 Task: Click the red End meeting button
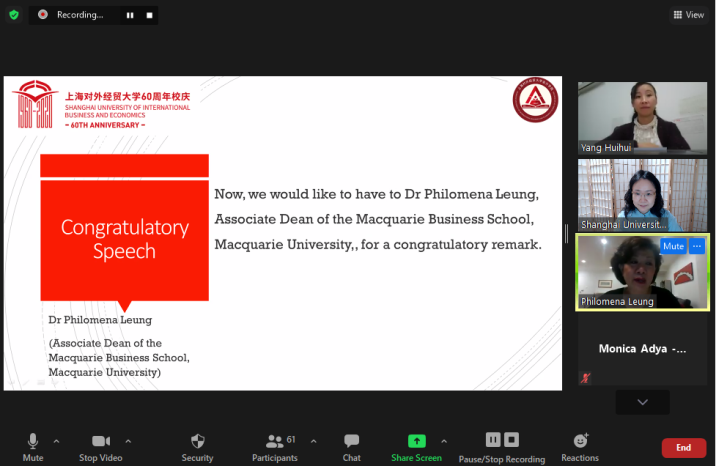coord(683,448)
